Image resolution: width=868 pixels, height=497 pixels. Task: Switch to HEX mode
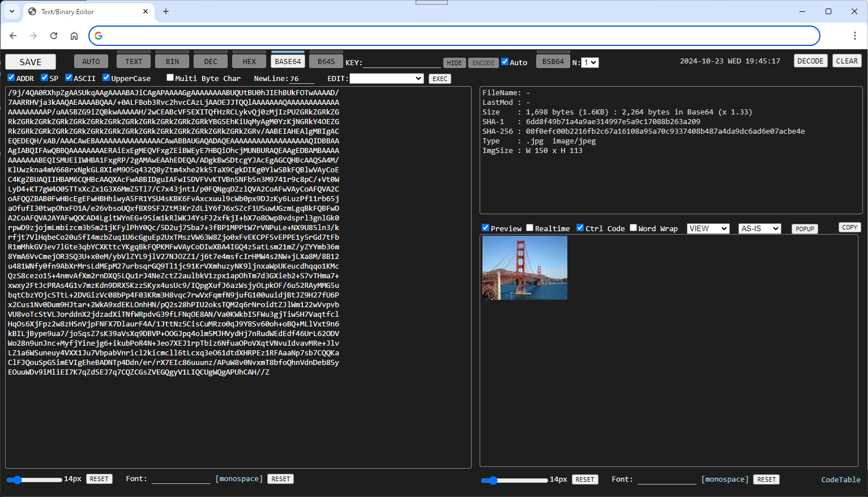click(x=249, y=61)
